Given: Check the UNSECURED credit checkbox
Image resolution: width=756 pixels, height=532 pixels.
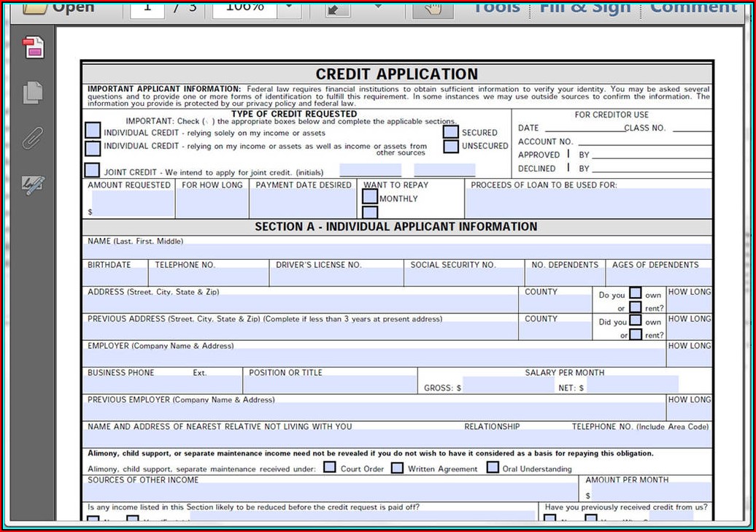Looking at the screenshot, I should (x=451, y=146).
